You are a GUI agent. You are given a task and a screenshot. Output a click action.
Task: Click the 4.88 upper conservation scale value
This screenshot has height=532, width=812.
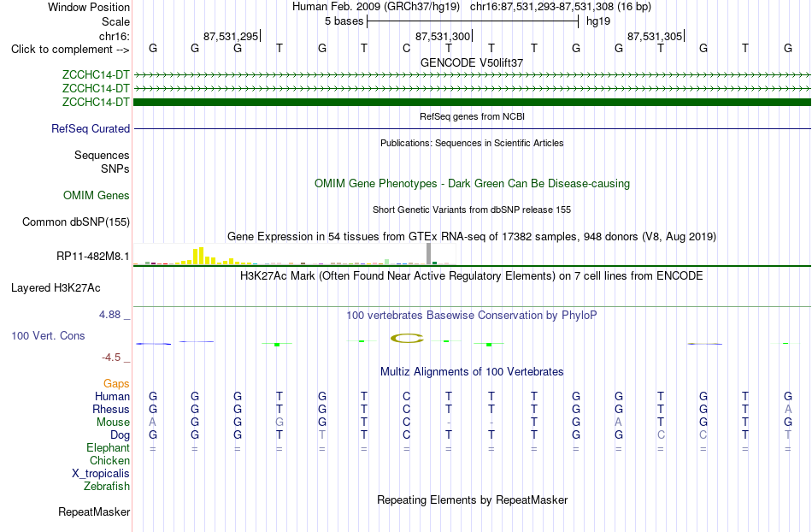tap(109, 315)
